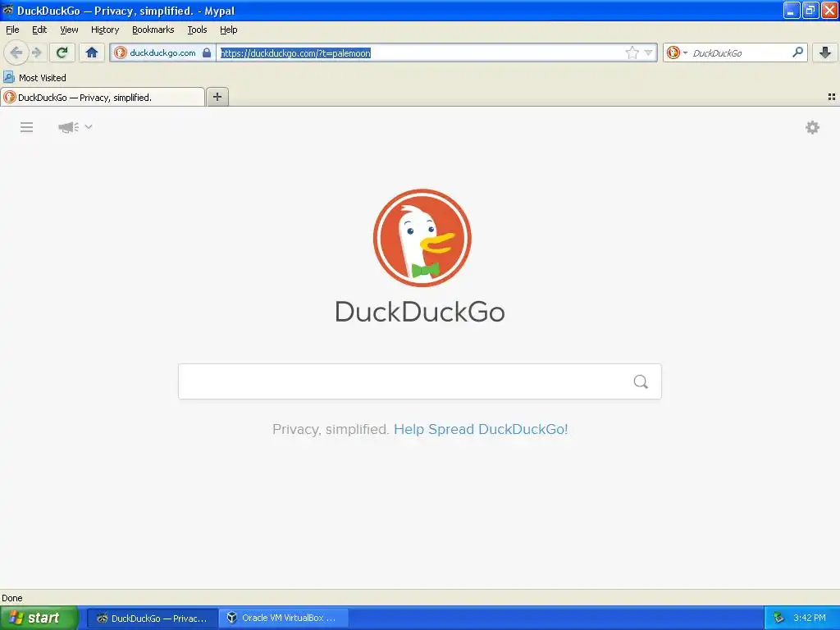Click the DuckDuckGo search engine icon
Image resolution: width=840 pixels, height=630 pixels.
point(673,52)
